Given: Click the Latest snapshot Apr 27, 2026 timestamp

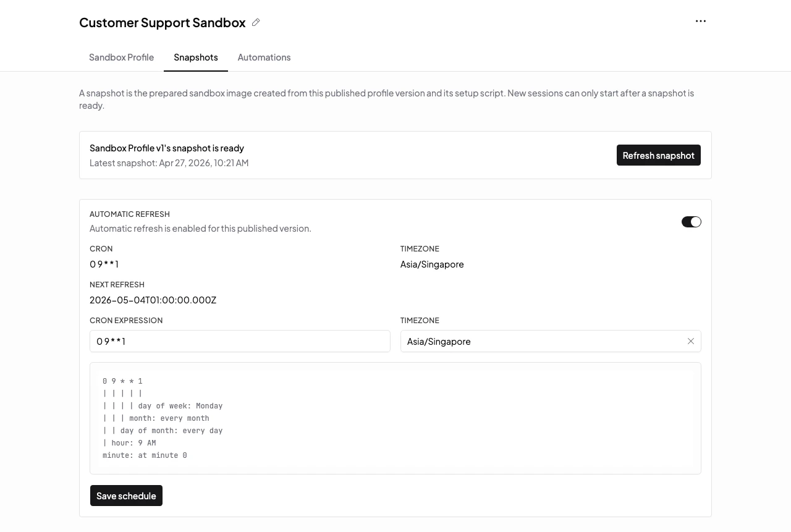Looking at the screenshot, I should (169, 163).
